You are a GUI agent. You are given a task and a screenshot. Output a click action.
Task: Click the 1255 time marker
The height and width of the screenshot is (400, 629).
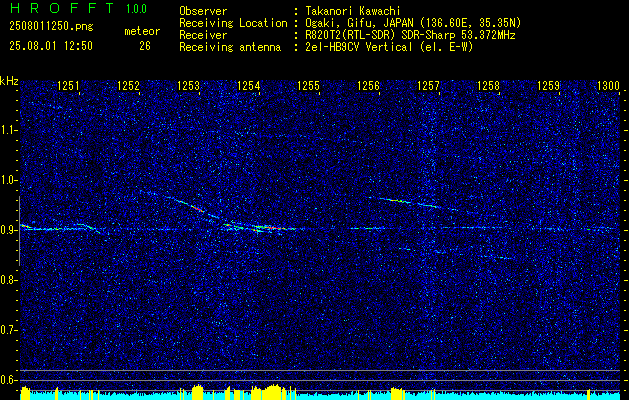308,85
